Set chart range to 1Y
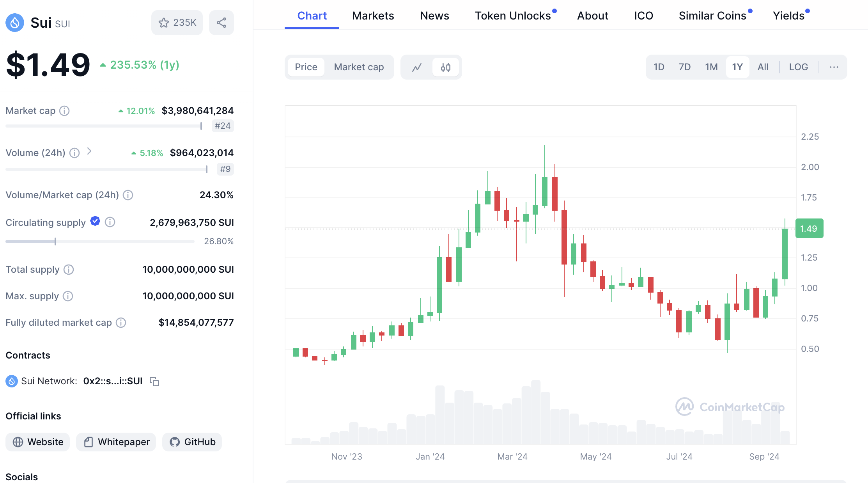Screen dimensions: 868x483 click(x=737, y=67)
